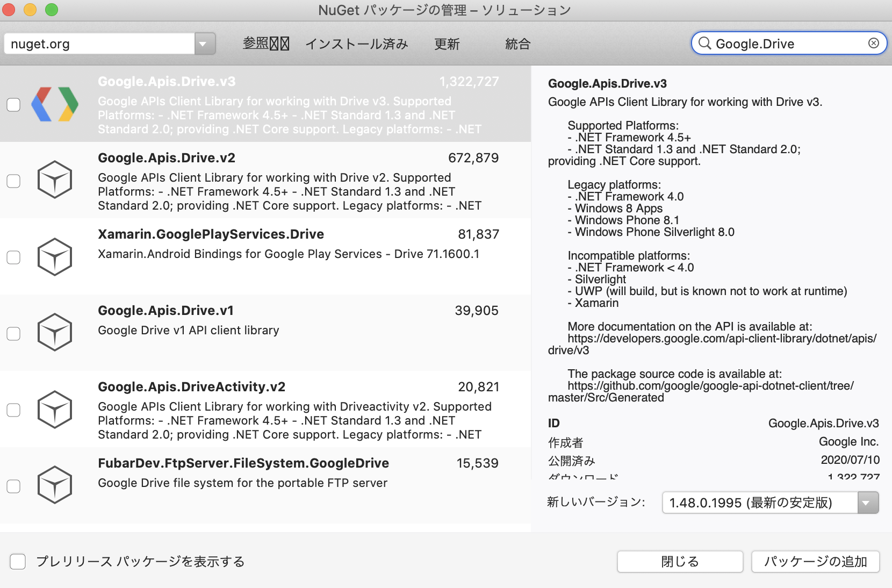Click the Xamarin.GooglePlayServices.Drive package cube icon
Image resolution: width=892 pixels, height=588 pixels.
pyautogui.click(x=55, y=257)
